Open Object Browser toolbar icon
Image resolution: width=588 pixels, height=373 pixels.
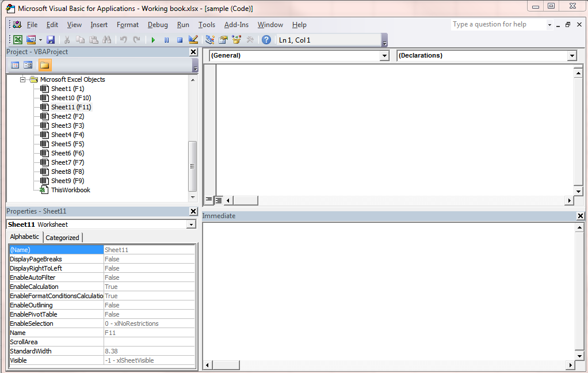(236, 40)
